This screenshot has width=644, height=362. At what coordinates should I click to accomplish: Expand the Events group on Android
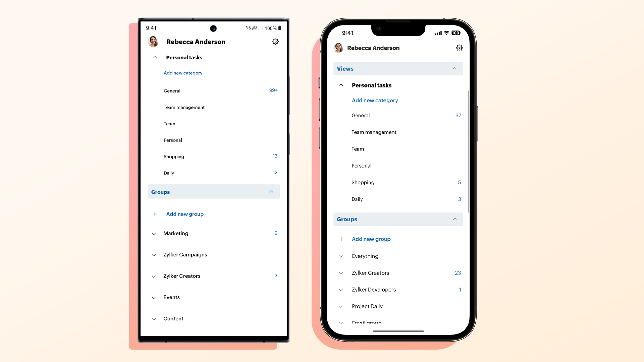154,297
